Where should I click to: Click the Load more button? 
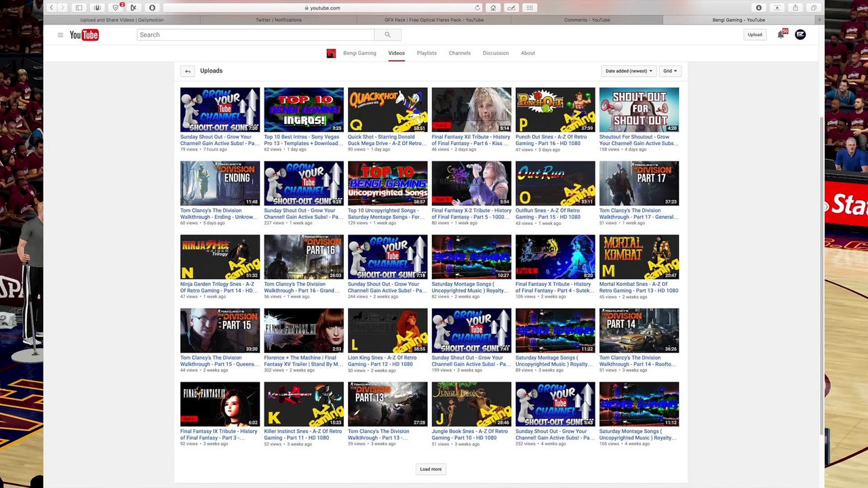pyautogui.click(x=431, y=469)
